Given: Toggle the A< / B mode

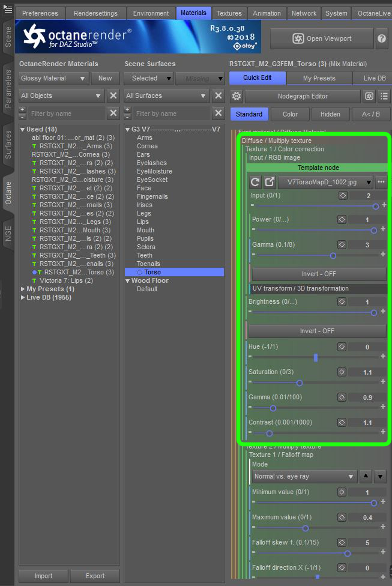Looking at the screenshot, I should pos(371,114).
